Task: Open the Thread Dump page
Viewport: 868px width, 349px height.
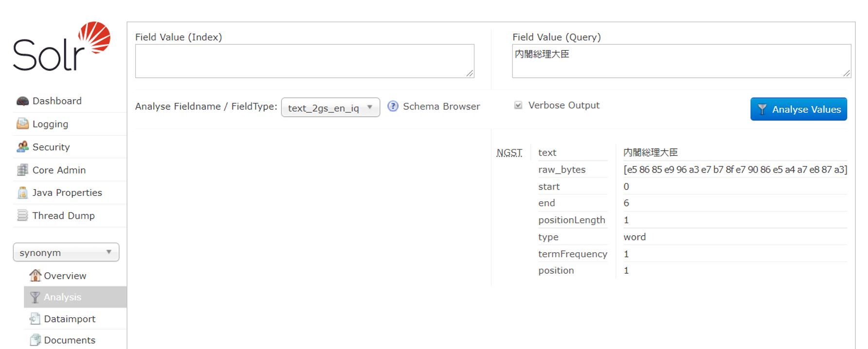Action: coord(63,215)
